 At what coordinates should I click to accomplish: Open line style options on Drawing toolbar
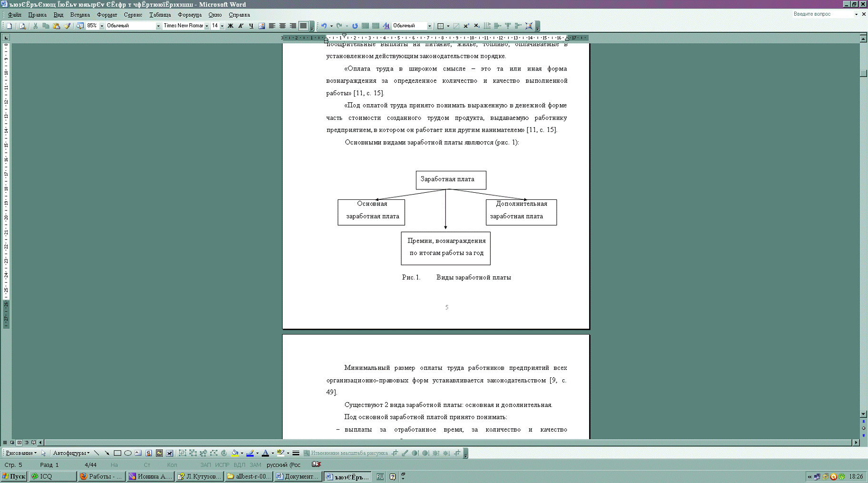click(296, 453)
